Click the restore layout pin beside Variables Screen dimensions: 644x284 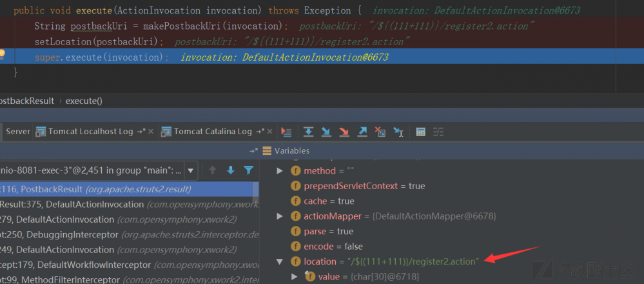[x=253, y=151]
